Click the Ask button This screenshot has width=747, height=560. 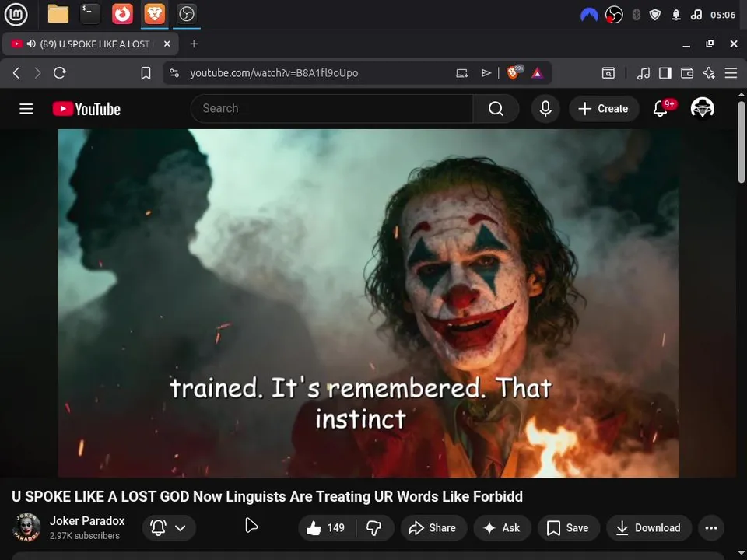(x=502, y=527)
